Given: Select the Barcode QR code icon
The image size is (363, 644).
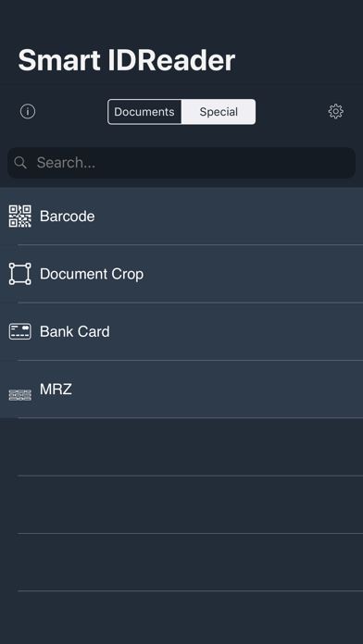Looking at the screenshot, I should coord(19,216).
